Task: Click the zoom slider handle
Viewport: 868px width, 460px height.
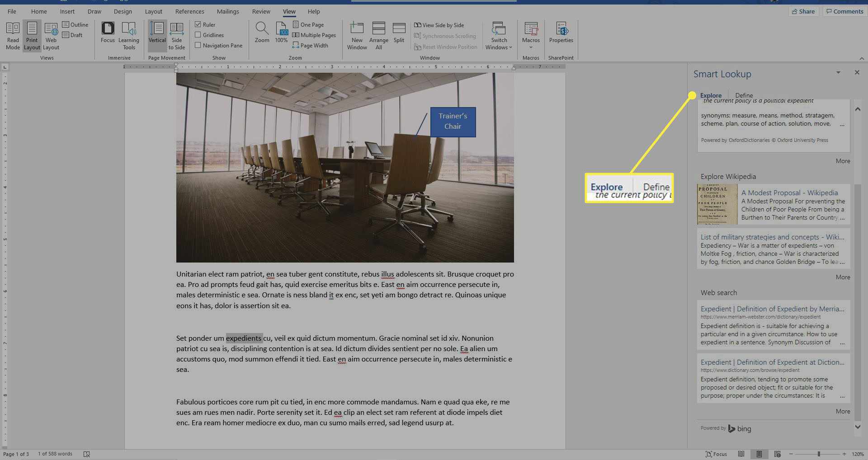Action: [x=819, y=454]
